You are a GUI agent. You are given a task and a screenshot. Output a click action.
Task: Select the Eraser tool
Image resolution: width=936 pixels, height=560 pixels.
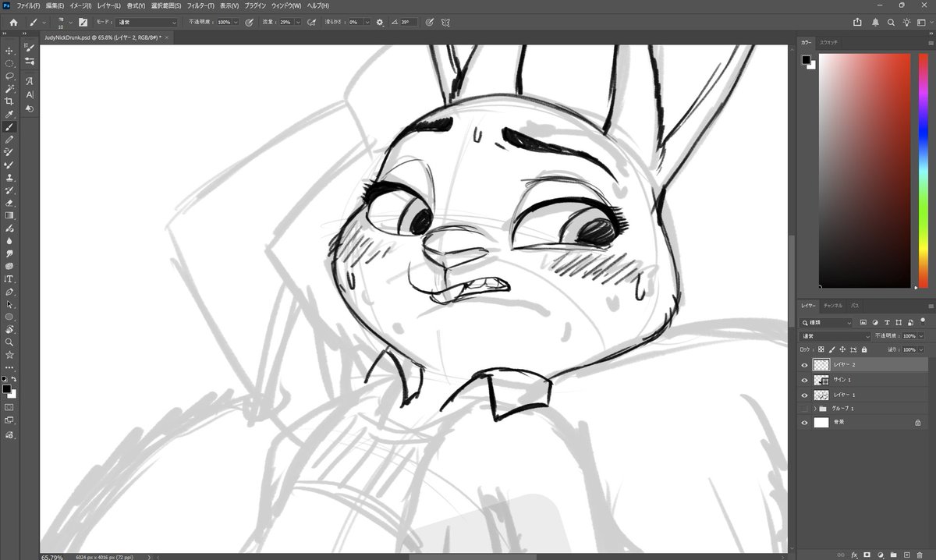[x=9, y=203]
